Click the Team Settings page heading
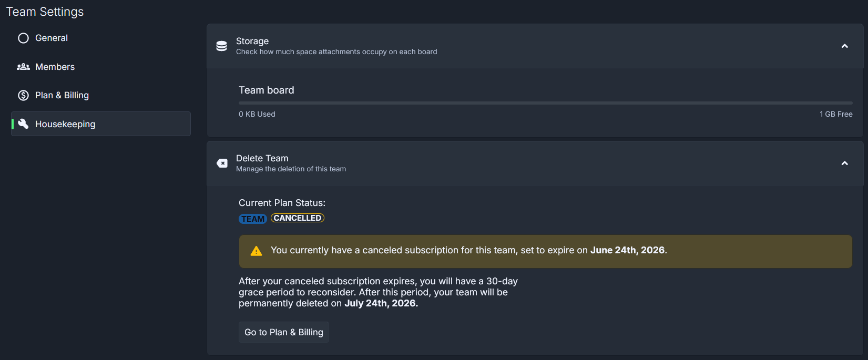 click(x=45, y=12)
